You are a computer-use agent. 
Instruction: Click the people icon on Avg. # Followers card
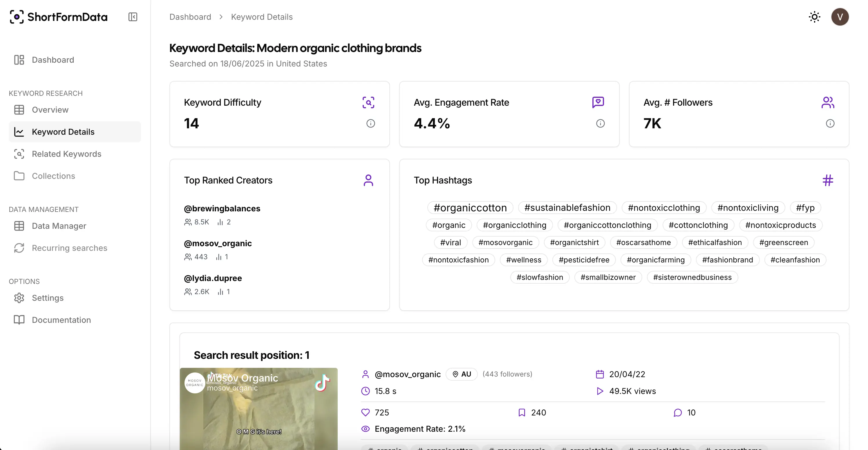click(x=828, y=102)
